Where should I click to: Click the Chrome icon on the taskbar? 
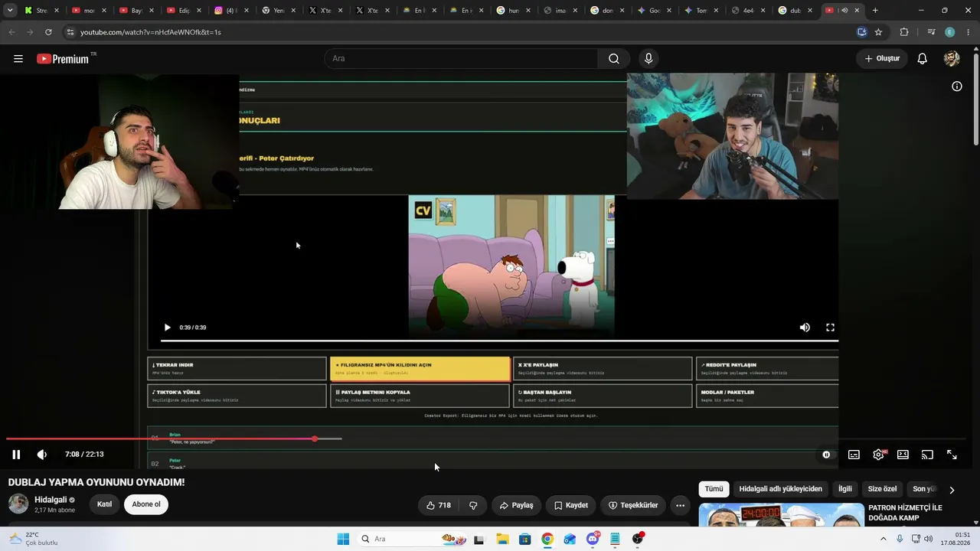(x=547, y=539)
